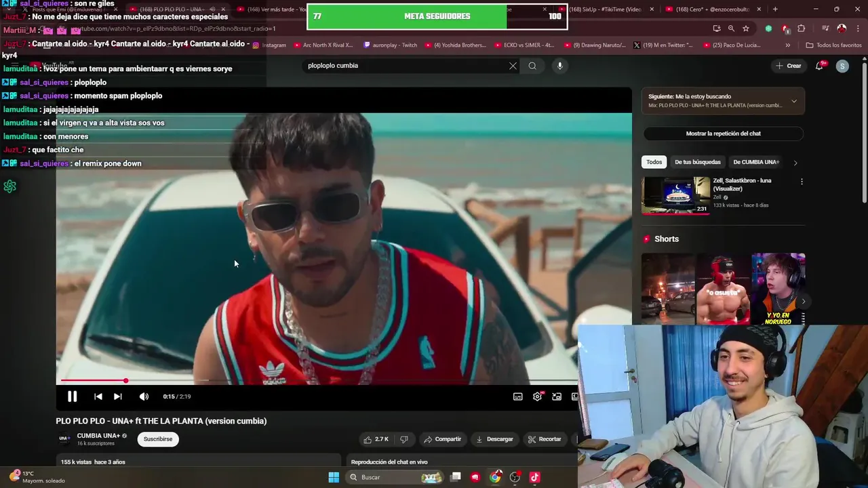Screen dimensions: 868x488
Task: Pause the video with the pause button
Action: [x=72, y=396]
